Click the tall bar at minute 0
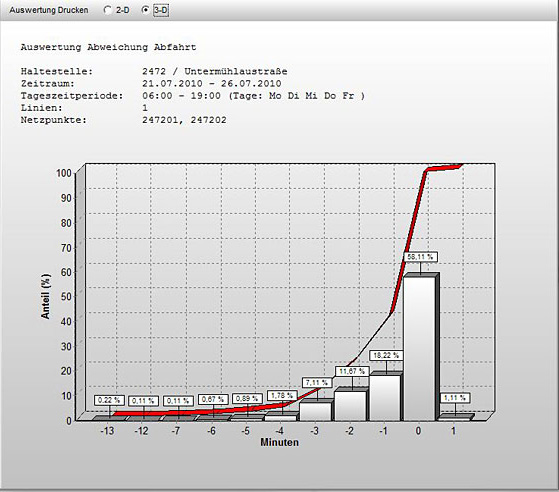The image size is (559, 492). click(x=421, y=347)
